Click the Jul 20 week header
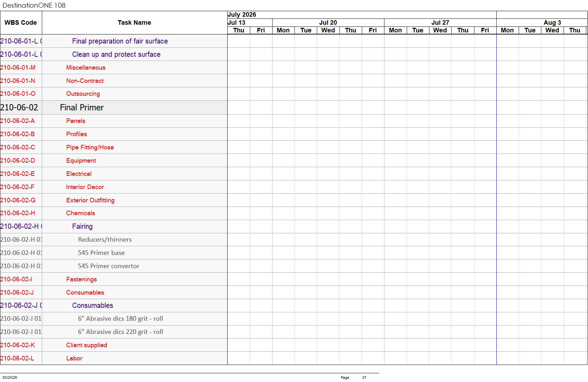The width and height of the screenshot is (588, 382). click(x=328, y=23)
